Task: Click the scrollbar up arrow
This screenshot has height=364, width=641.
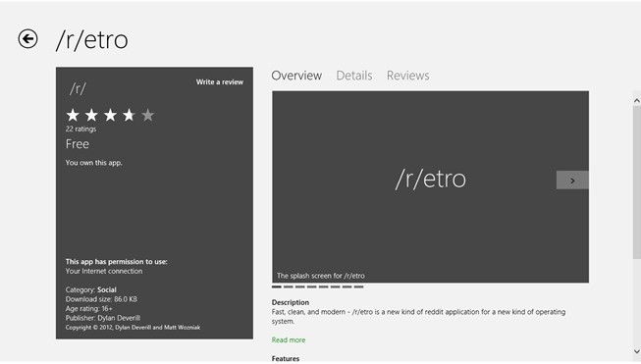Action: coord(636,100)
